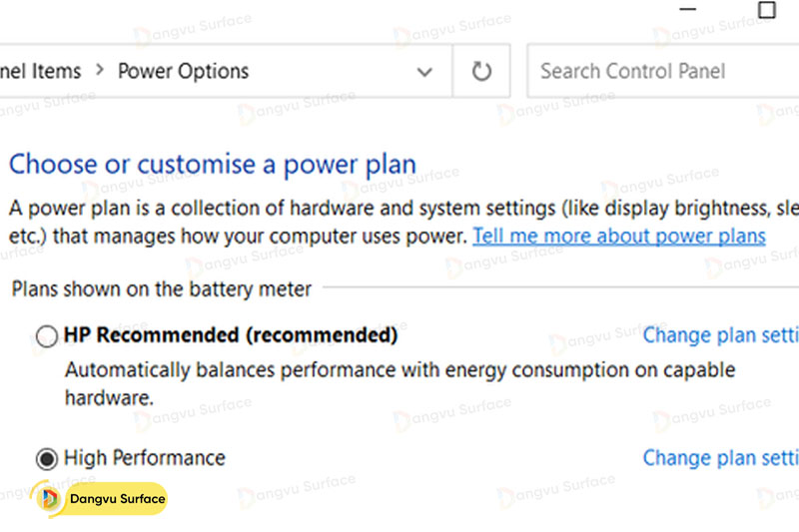Maximize the Power Options window
799x532 pixels.
tap(766, 10)
